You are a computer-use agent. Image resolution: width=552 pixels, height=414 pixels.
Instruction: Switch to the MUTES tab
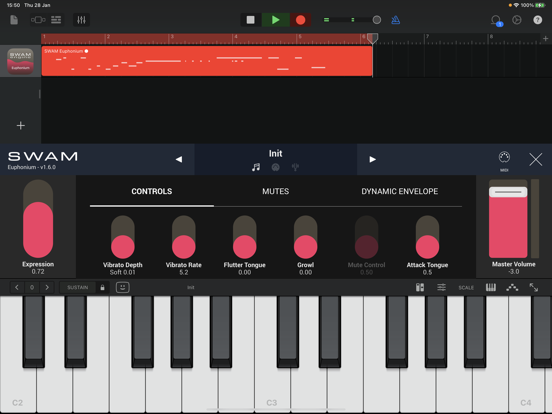pos(276,192)
